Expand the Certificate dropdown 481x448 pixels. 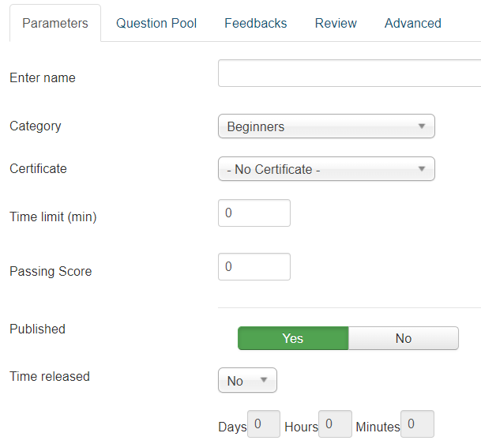point(325,169)
